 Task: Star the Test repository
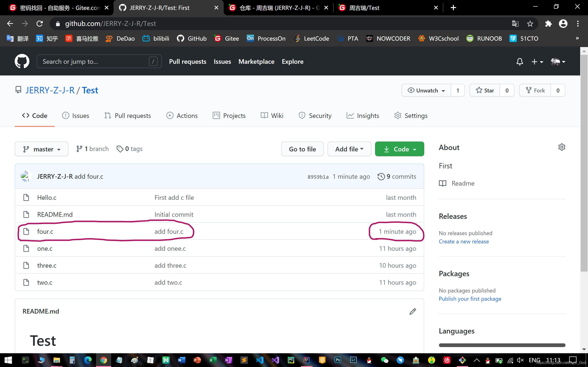[x=485, y=90]
